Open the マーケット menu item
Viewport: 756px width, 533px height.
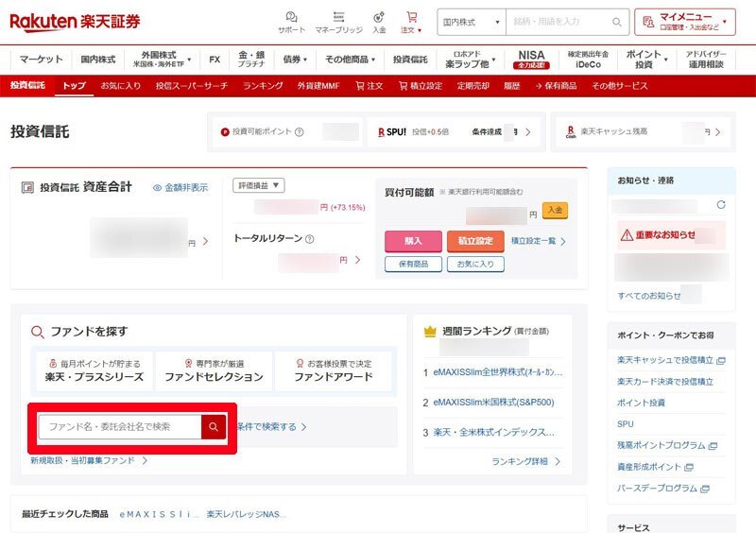[x=41, y=60]
